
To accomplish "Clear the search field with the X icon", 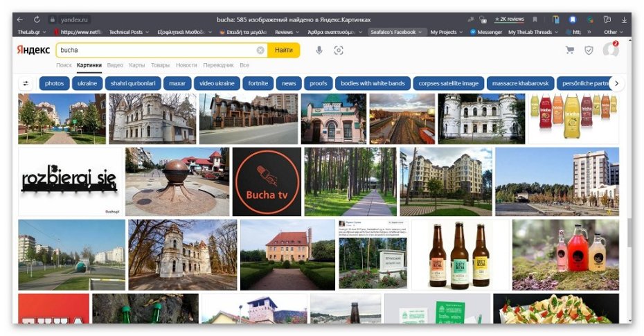I will pyautogui.click(x=260, y=50).
